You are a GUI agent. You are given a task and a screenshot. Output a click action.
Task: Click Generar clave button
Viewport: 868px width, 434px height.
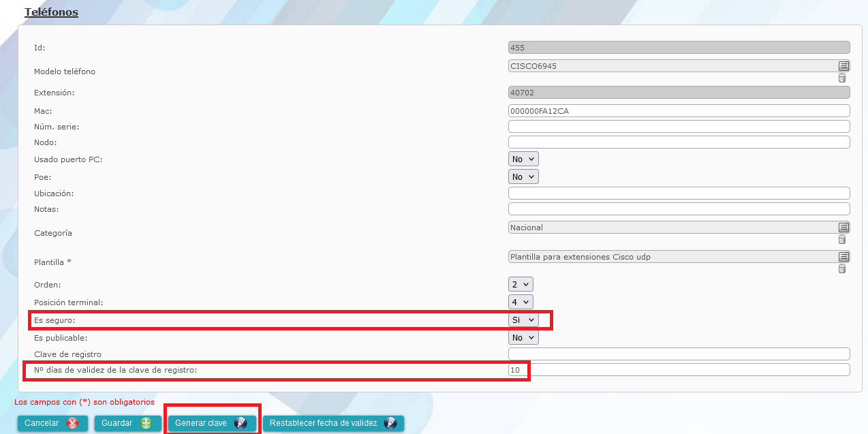pos(212,423)
